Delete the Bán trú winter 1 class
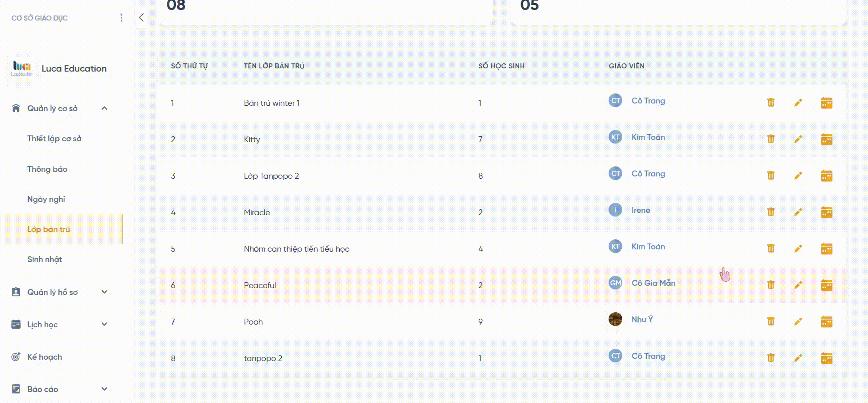 click(x=770, y=103)
